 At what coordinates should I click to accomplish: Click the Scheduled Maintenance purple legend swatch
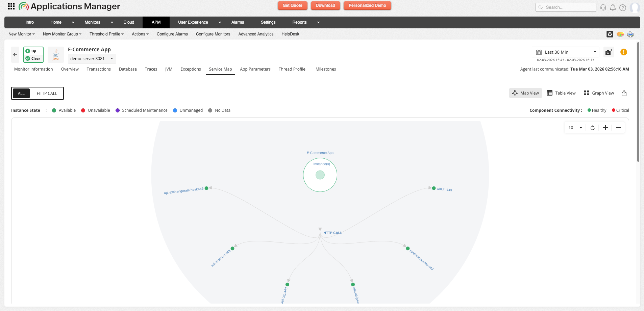pos(118,110)
